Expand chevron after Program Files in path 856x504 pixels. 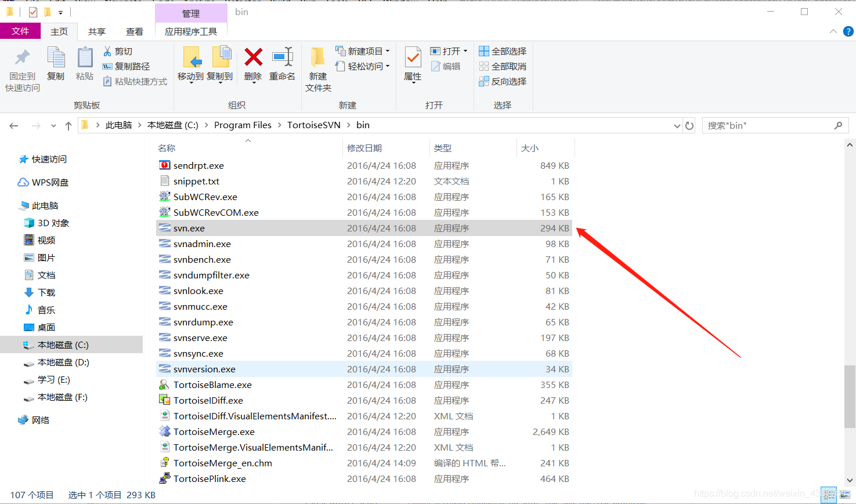pos(279,125)
